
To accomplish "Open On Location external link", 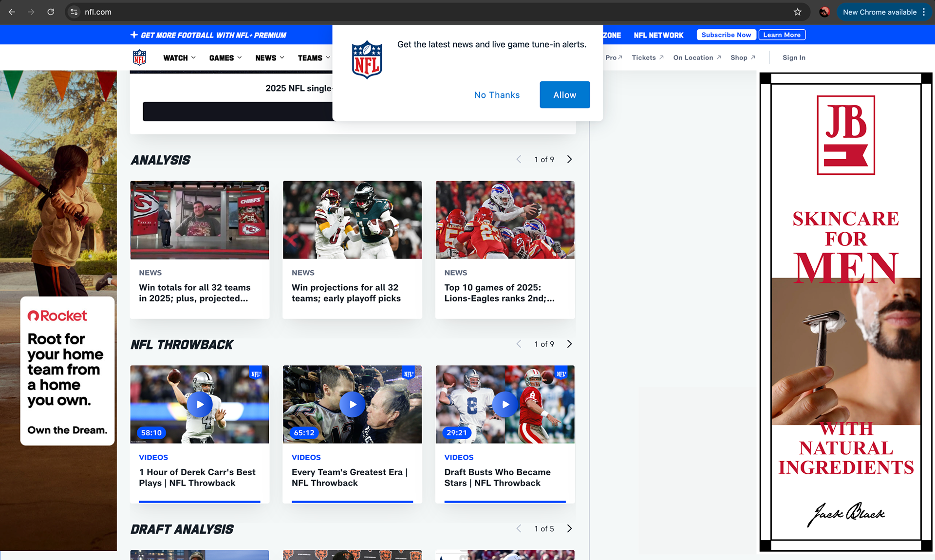I will click(x=697, y=57).
